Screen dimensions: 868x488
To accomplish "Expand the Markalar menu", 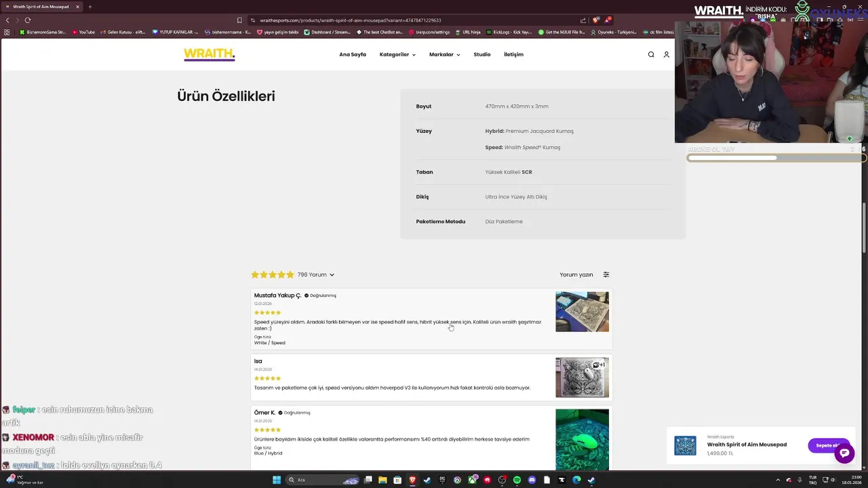I will point(444,54).
